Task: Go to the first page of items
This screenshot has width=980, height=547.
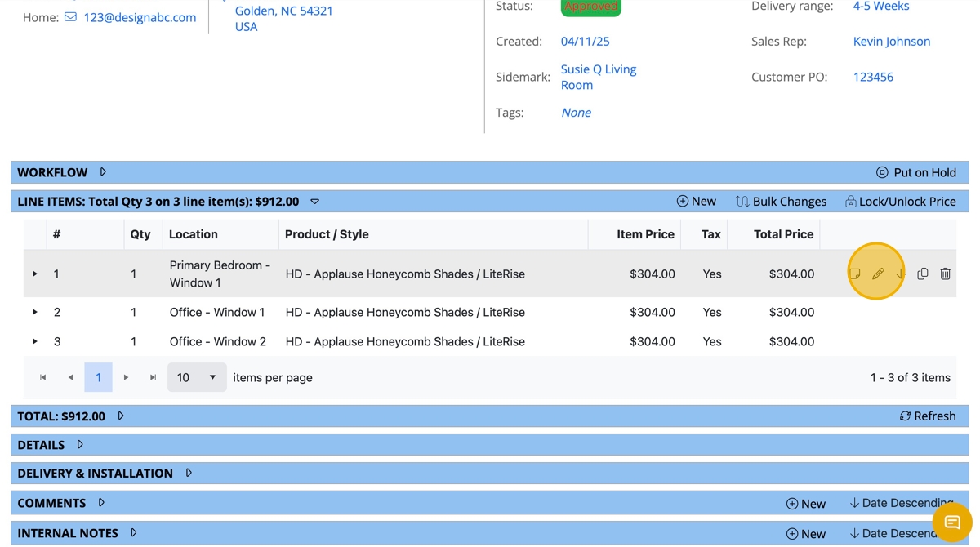Action: tap(43, 377)
